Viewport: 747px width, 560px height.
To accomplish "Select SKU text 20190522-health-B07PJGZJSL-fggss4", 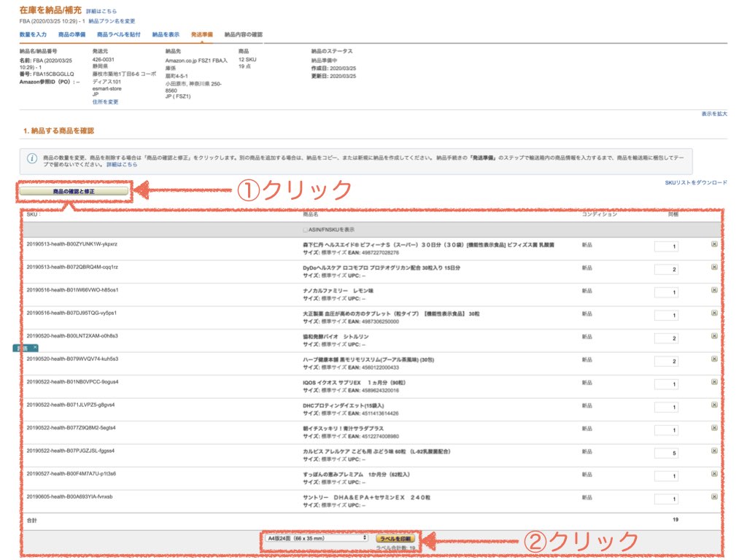I will pos(71,451).
